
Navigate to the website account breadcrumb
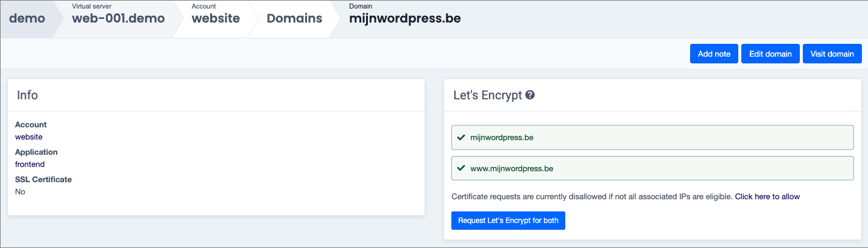(x=216, y=18)
